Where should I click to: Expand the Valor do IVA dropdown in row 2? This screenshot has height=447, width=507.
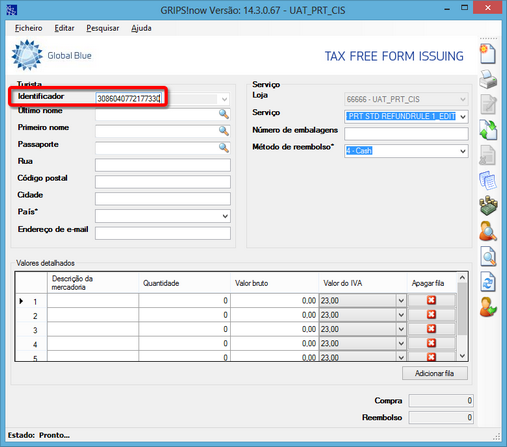[x=401, y=315]
